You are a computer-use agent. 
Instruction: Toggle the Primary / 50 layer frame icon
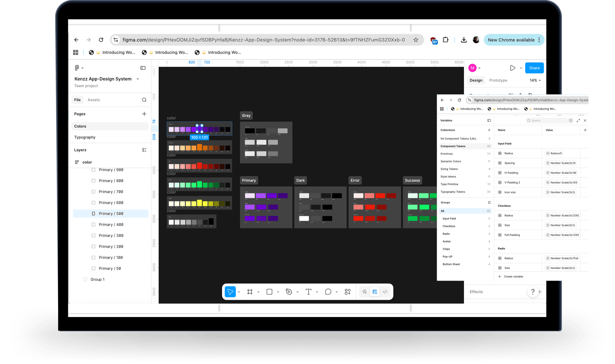(93, 268)
